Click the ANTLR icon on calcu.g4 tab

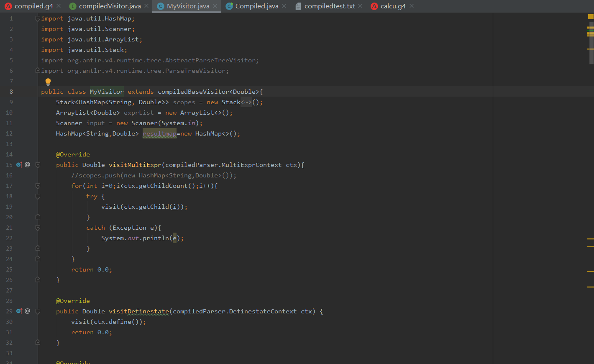coord(374,6)
